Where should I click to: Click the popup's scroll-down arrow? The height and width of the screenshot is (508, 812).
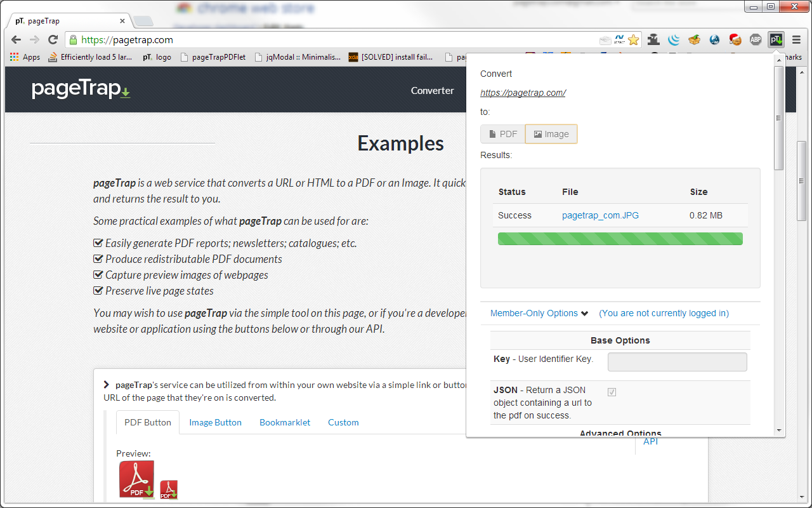779,431
